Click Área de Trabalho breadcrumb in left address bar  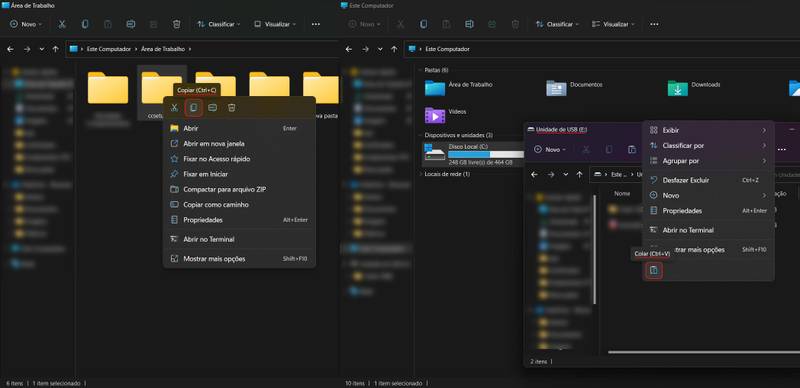click(x=163, y=49)
